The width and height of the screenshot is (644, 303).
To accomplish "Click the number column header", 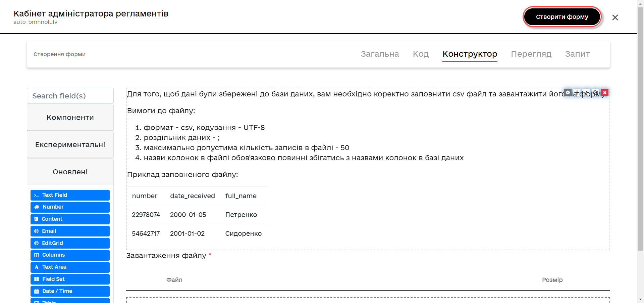I will click(145, 196).
